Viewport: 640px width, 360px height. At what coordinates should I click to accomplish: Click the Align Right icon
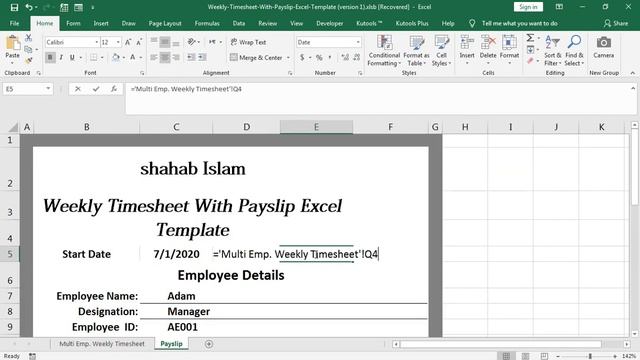coord(176,58)
